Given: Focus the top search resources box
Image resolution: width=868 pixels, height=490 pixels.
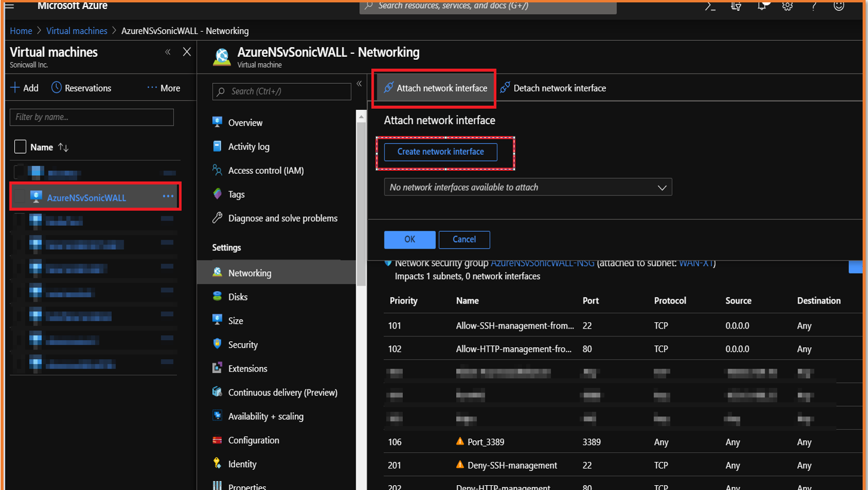Looking at the screenshot, I should point(488,6).
